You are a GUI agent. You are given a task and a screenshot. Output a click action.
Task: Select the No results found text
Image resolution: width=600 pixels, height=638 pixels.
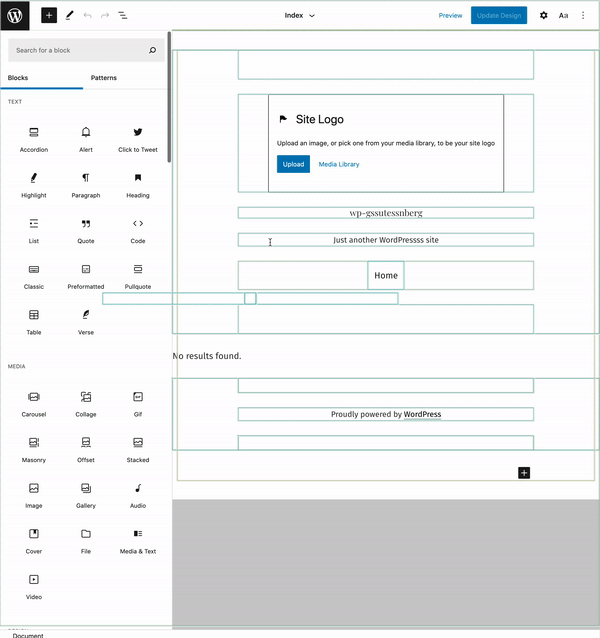(207, 356)
